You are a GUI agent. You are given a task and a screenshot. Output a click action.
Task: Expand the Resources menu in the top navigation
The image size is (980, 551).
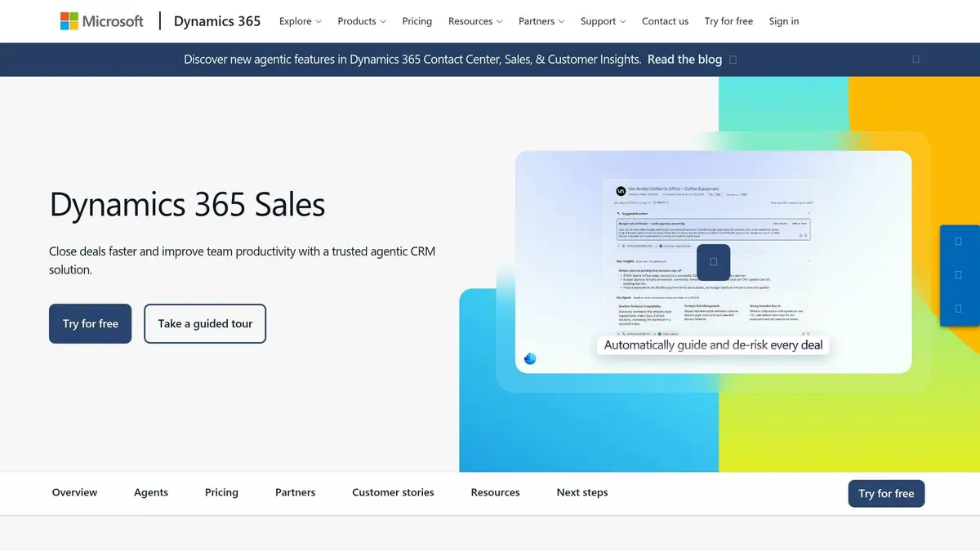click(x=475, y=21)
